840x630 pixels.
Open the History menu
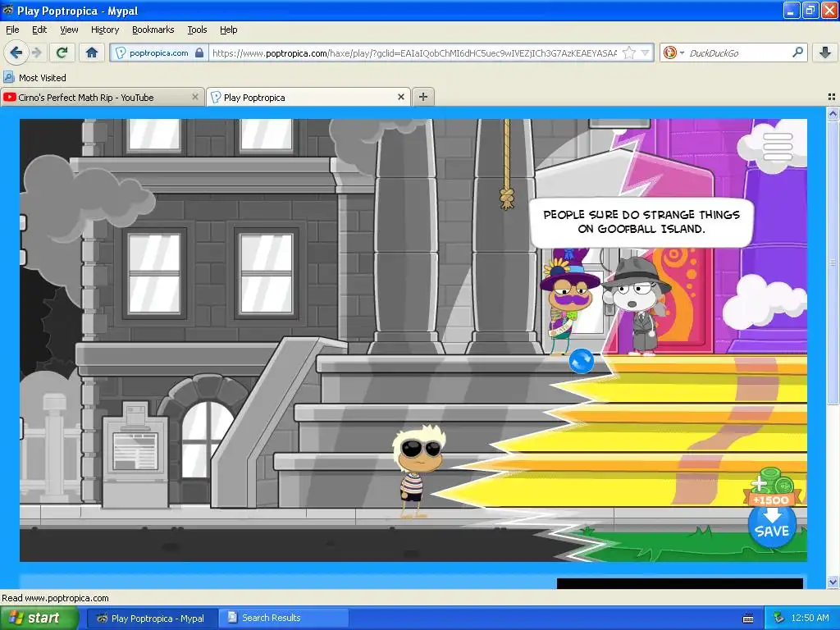pos(104,30)
